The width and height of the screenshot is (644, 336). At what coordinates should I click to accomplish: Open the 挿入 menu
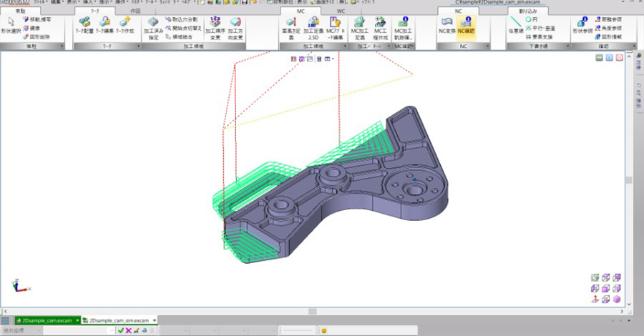tap(88, 2)
